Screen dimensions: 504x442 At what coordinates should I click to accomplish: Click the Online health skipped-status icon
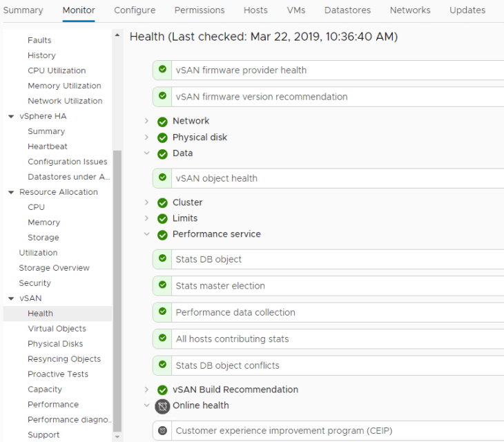coord(162,406)
